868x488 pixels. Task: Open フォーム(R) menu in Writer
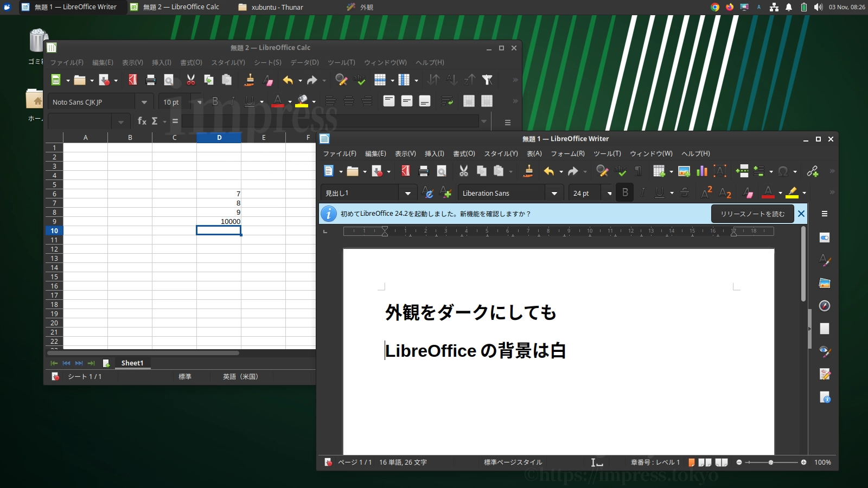(567, 154)
